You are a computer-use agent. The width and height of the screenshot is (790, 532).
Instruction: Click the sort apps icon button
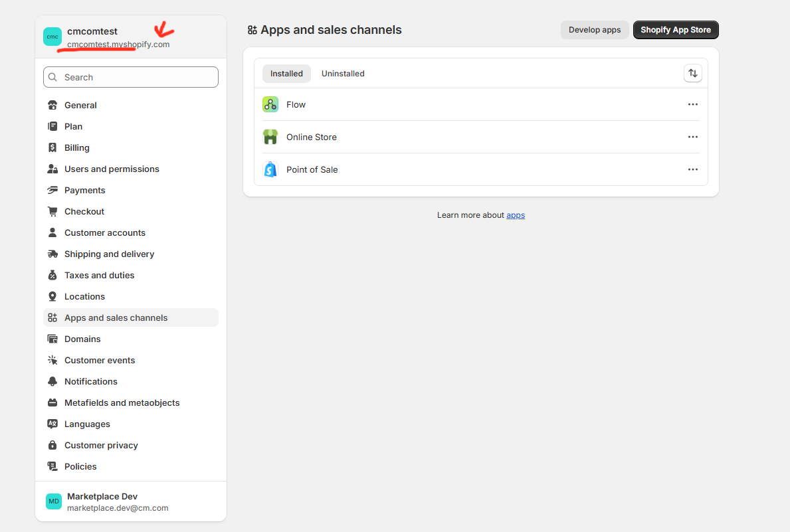[692, 74]
